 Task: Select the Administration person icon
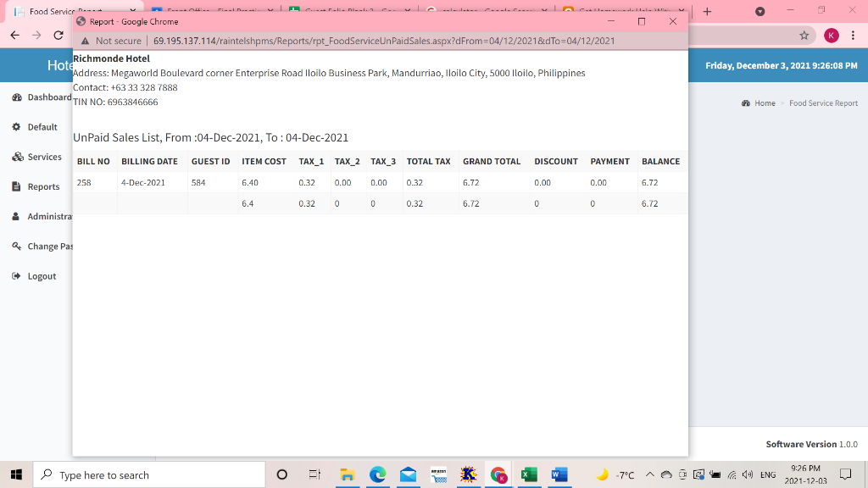pos(15,216)
